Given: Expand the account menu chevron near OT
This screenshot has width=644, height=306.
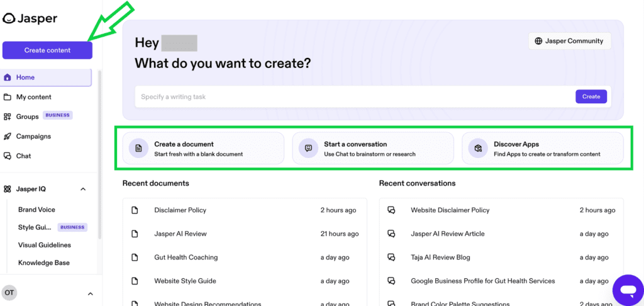Looking at the screenshot, I should (91, 293).
